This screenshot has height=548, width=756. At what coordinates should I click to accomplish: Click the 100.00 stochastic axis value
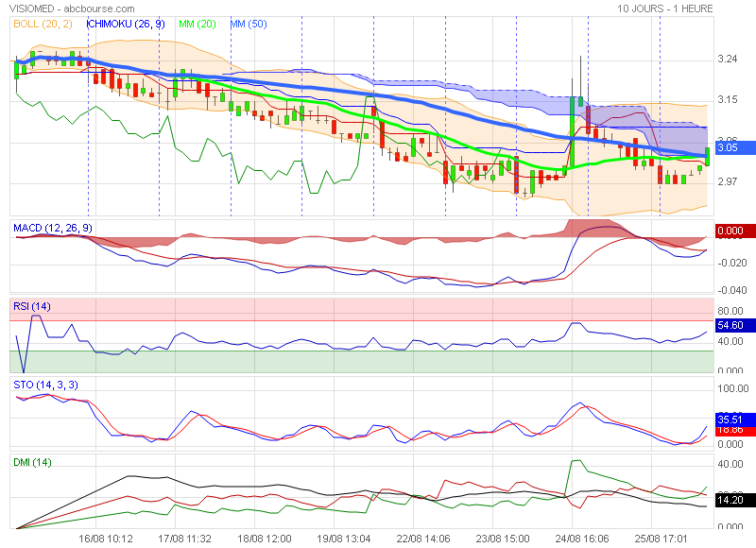pyautogui.click(x=733, y=388)
